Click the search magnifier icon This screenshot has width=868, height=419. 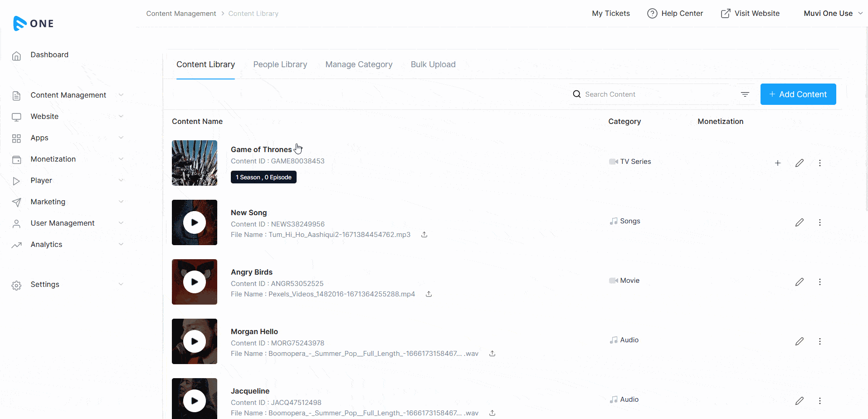tap(577, 94)
